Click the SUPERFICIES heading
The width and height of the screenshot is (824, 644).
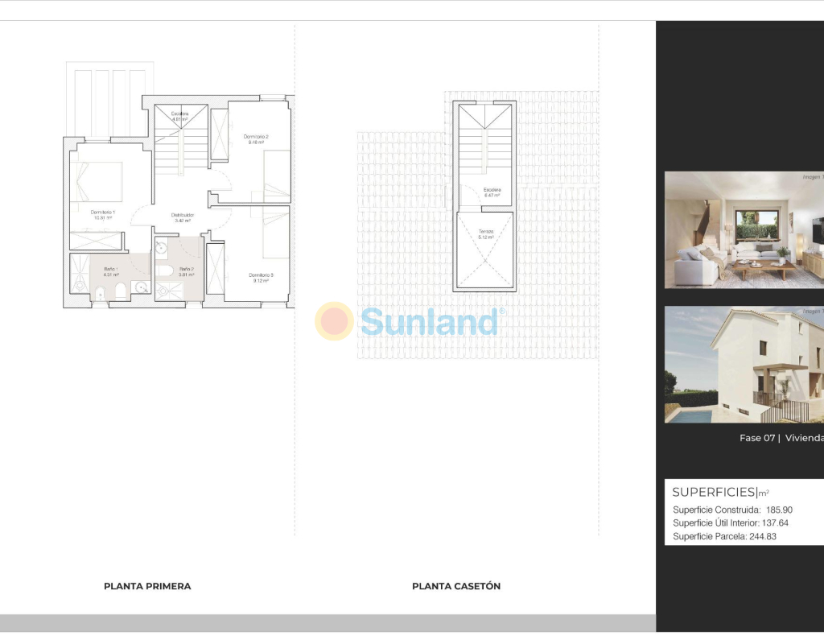pos(713,492)
